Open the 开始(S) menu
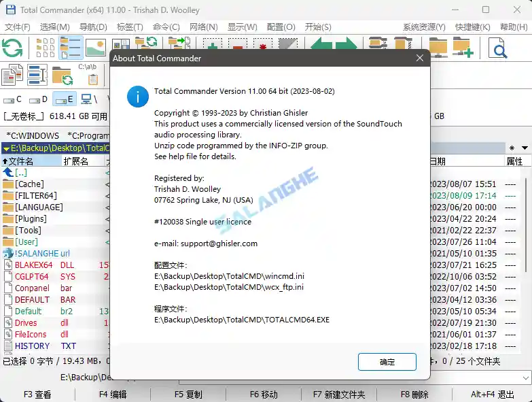This screenshot has height=402, width=532. 318,27
